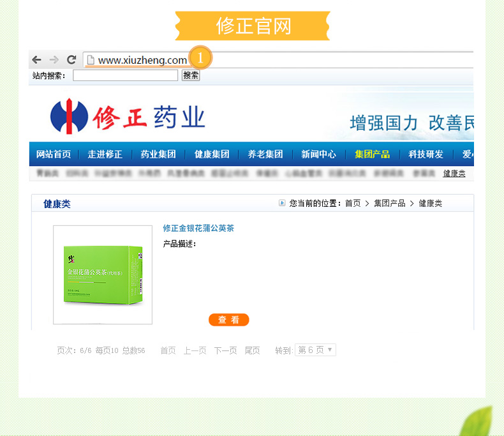Click the 搜索 button

click(191, 75)
